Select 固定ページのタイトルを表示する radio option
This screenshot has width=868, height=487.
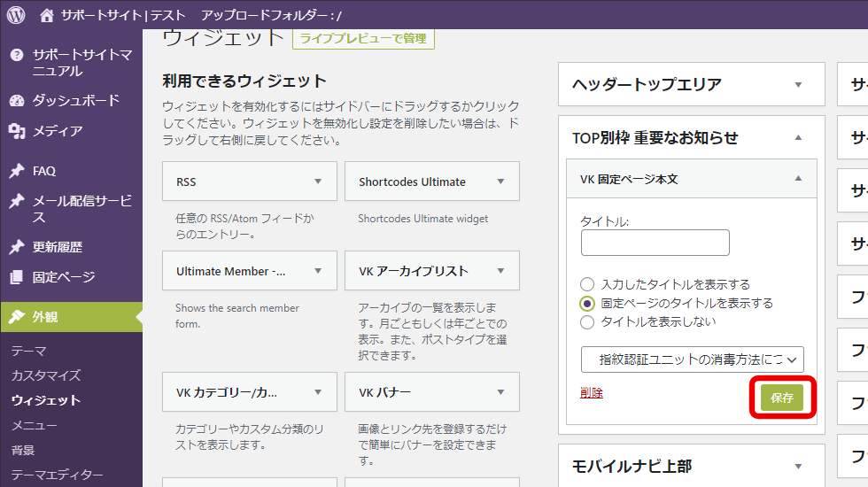coord(587,303)
